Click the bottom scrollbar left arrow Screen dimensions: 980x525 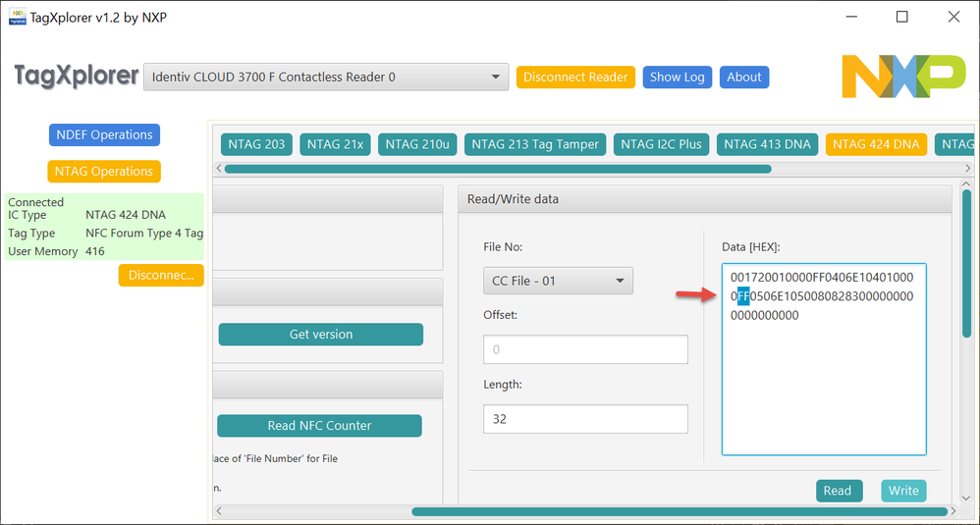(x=219, y=511)
